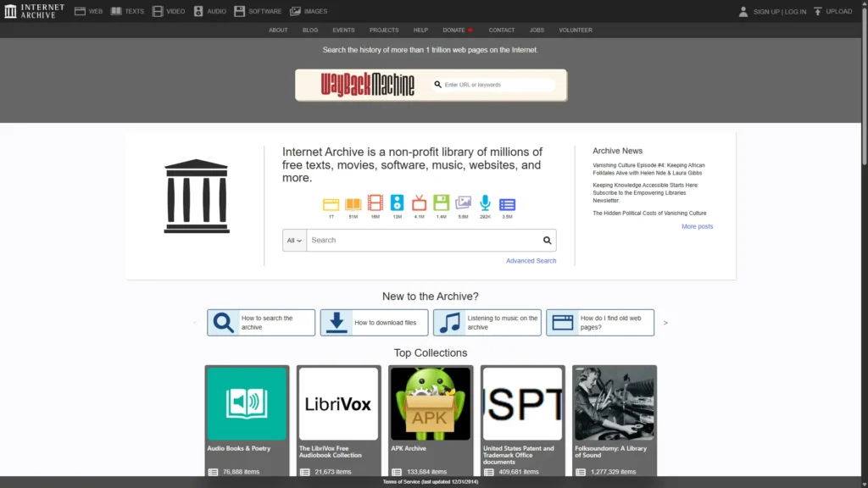Open the LibriVox Free Audiobook Collection thumbnail

pyautogui.click(x=338, y=404)
